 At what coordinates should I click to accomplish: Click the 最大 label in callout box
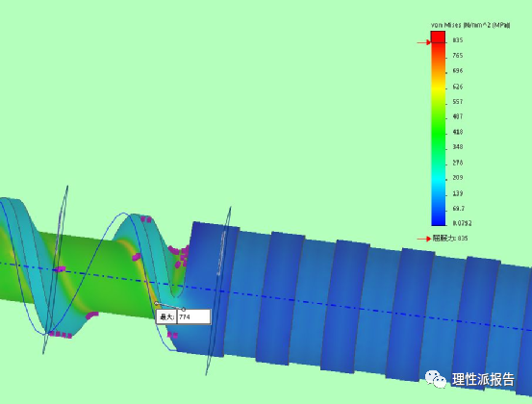[x=166, y=317]
